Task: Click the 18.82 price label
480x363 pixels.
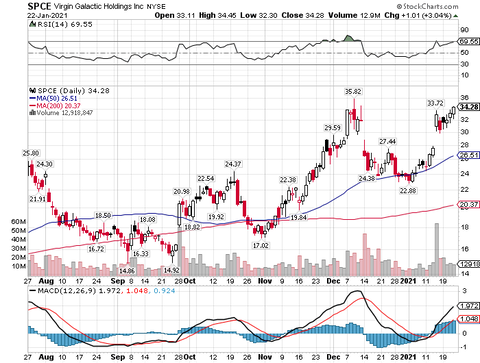Action: point(192,227)
